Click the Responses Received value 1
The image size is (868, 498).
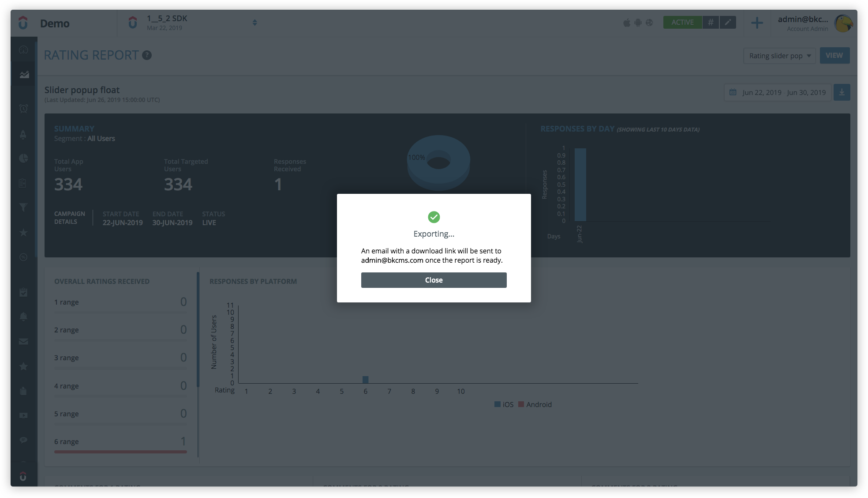pos(278,185)
